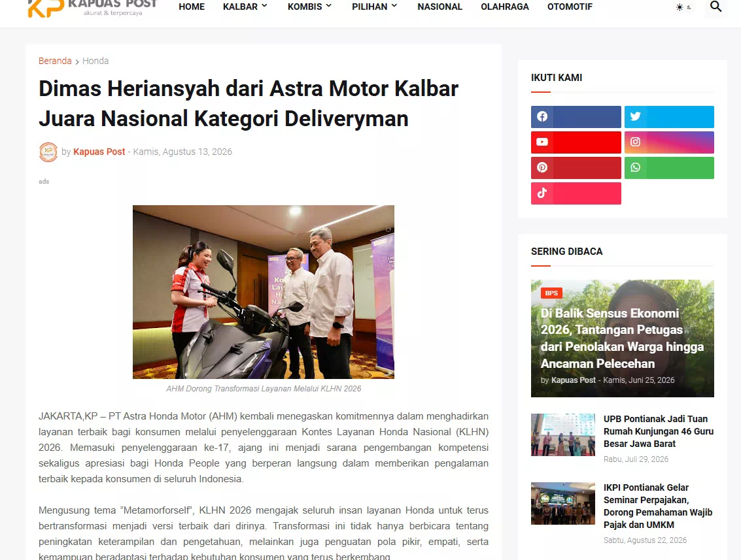Click the BPS category tag
Viewport: 741px width, 560px height.
(551, 293)
